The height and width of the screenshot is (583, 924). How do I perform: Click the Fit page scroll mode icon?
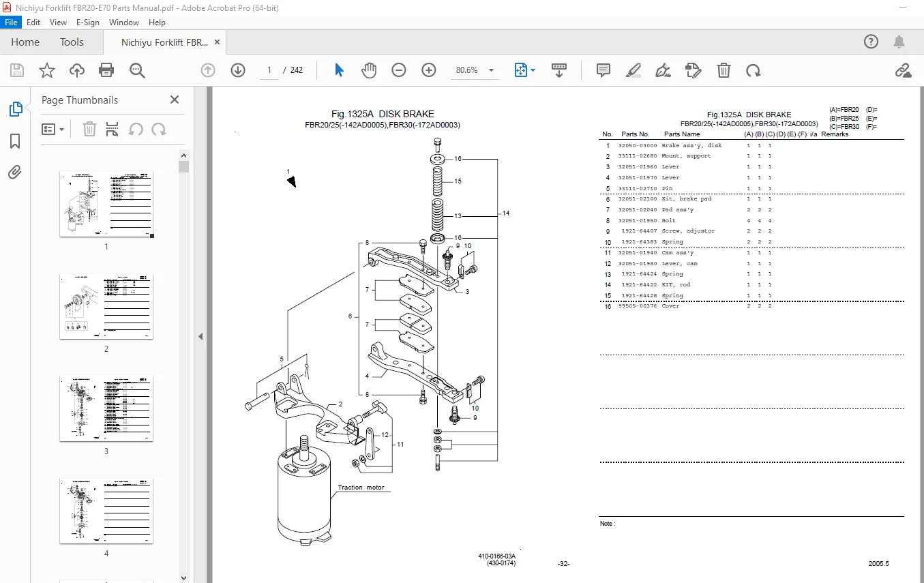[521, 70]
